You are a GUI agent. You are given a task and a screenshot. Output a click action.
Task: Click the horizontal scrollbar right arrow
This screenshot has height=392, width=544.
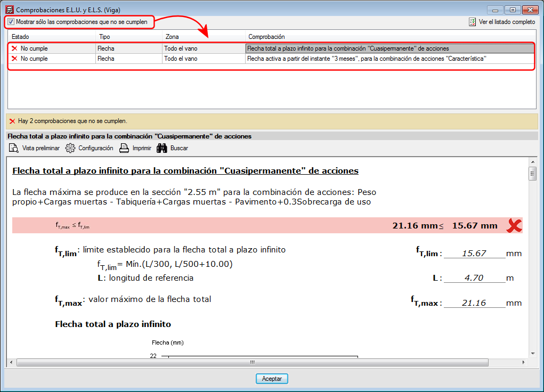pyautogui.click(x=524, y=363)
